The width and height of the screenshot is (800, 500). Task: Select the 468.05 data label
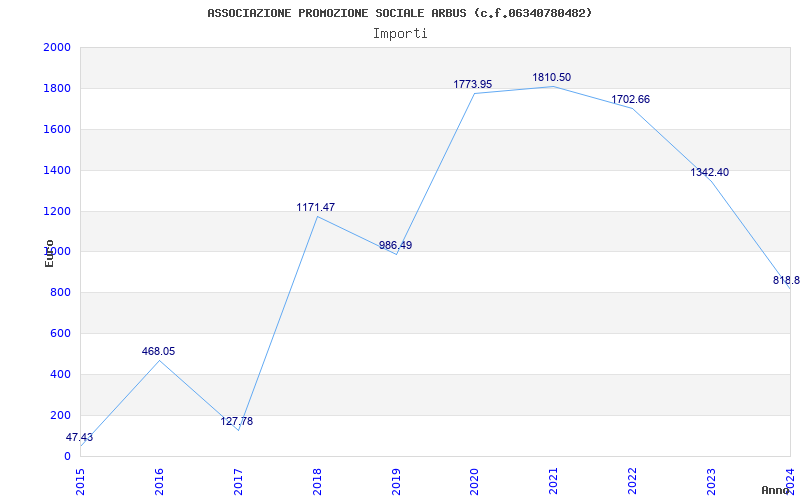158,351
